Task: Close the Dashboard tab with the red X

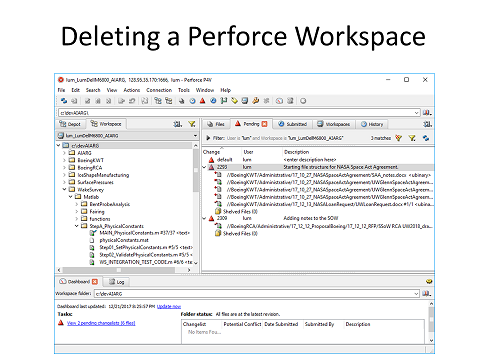Action: point(95,282)
